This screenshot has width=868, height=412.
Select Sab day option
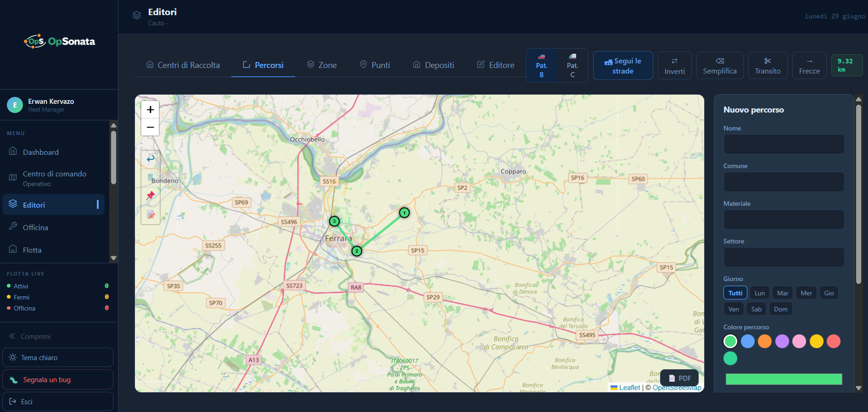click(756, 309)
